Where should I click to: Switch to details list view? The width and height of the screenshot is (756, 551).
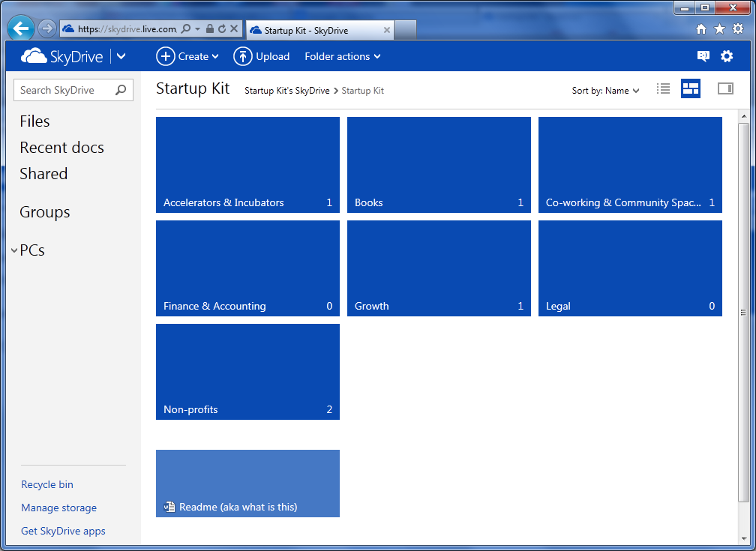(x=664, y=88)
